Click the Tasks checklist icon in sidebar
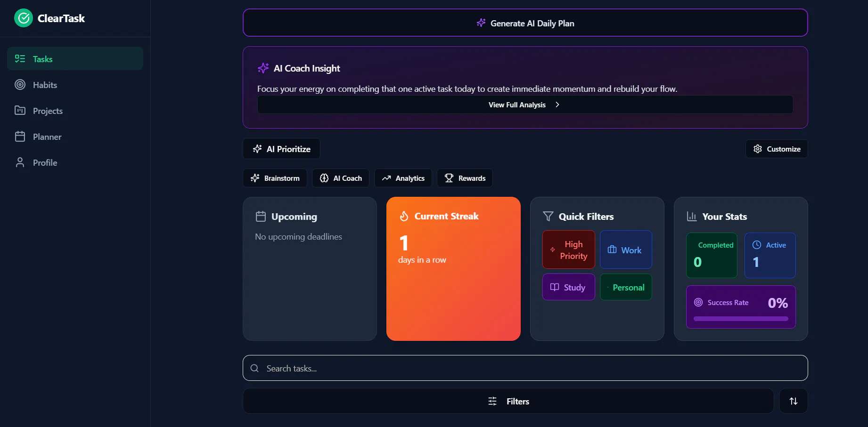 (x=20, y=59)
